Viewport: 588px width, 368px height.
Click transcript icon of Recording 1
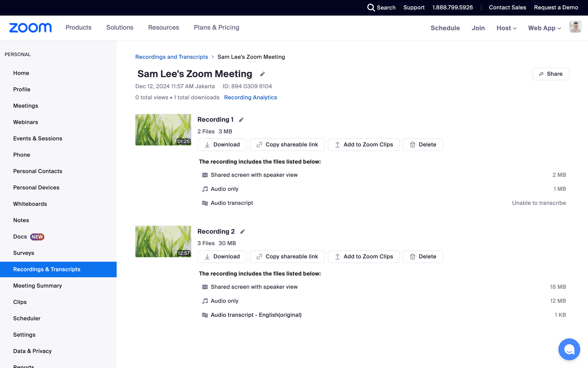205,203
